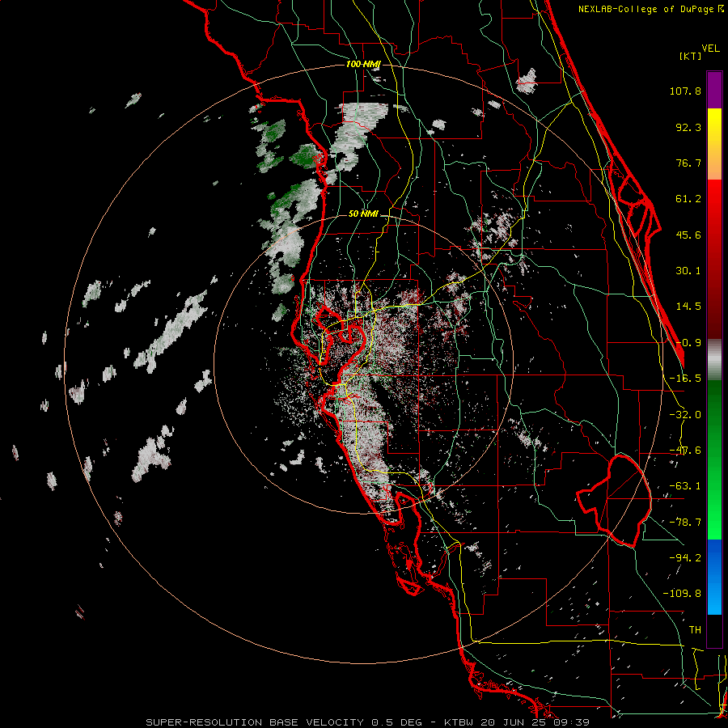Click the 92.3 value on velocity scale
728x728 pixels.
[688, 127]
